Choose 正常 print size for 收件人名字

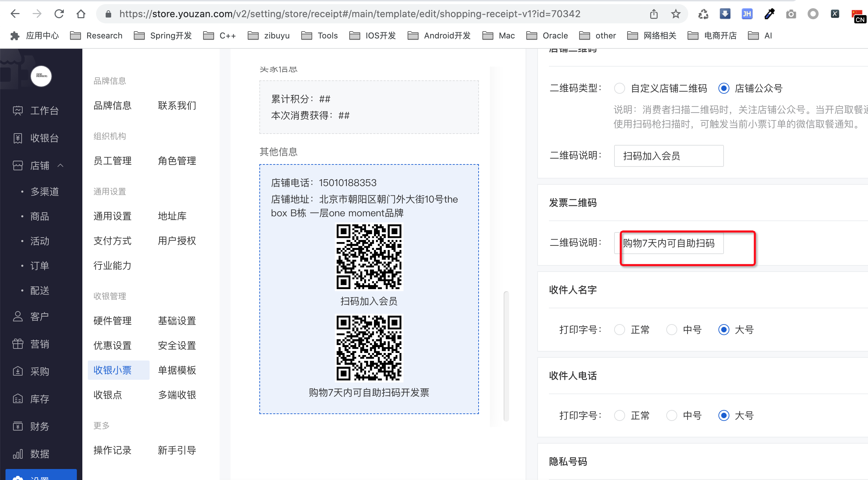point(619,330)
